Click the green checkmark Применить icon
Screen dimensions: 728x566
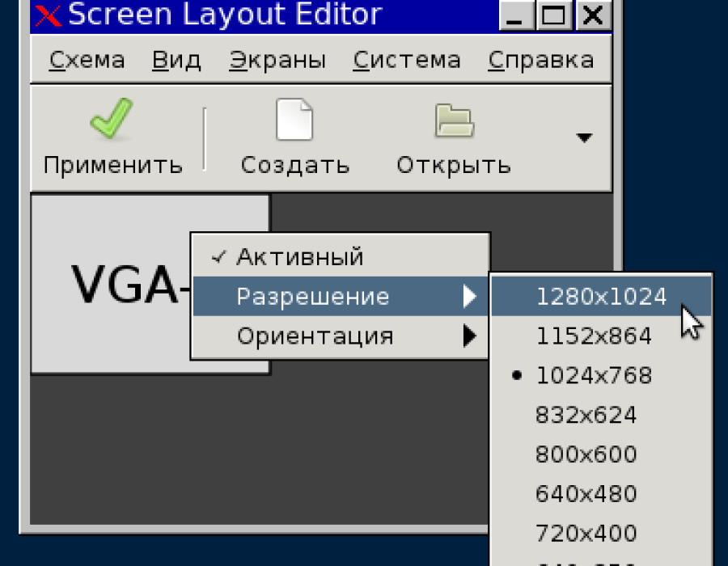[x=112, y=118]
